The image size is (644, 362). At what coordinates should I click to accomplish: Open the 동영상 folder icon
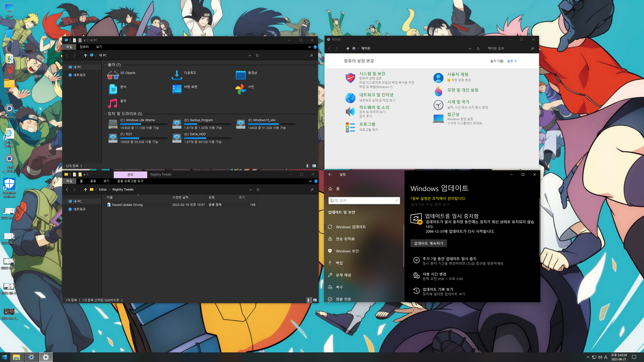coord(241,75)
